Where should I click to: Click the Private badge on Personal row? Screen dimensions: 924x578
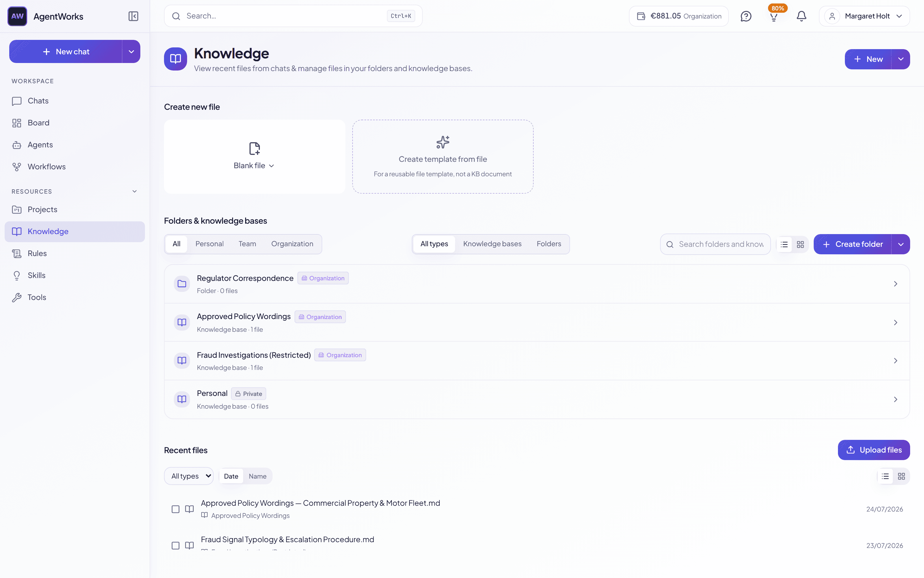[249, 394]
